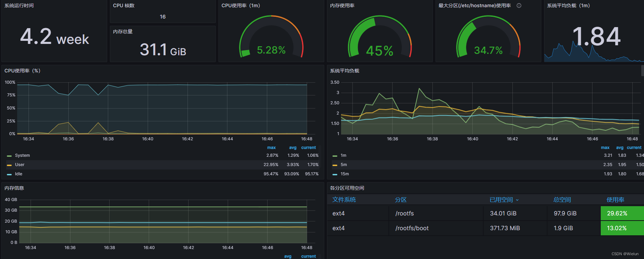Image resolution: width=644 pixels, height=259 pixels.
Task: Toggle the User series in CPU legend
Action: coord(20,165)
